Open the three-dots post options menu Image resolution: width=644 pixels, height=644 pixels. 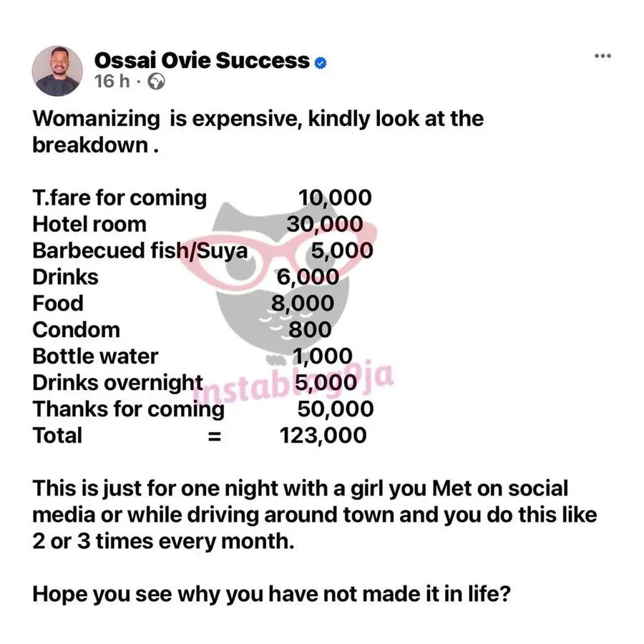click(x=602, y=57)
